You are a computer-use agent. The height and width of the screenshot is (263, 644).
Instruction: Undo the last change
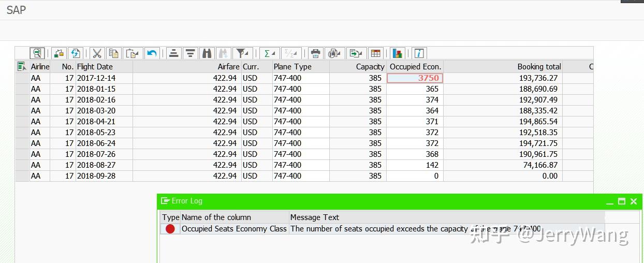click(x=152, y=53)
